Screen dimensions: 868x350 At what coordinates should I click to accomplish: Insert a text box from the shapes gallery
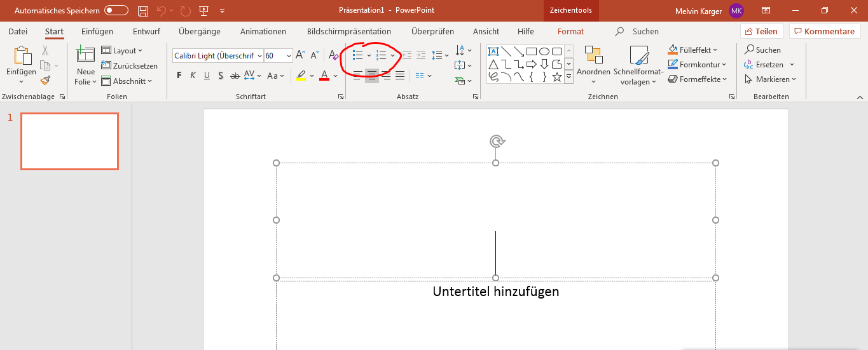click(x=493, y=51)
